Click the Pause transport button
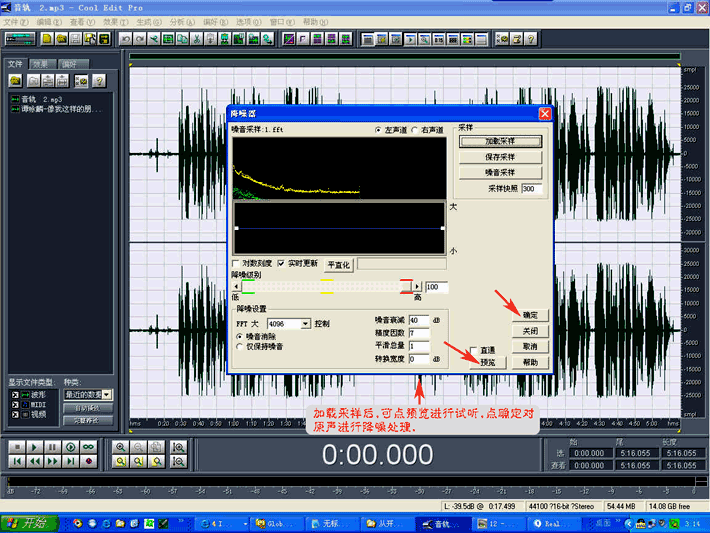The width and height of the screenshot is (710, 533). (54, 446)
